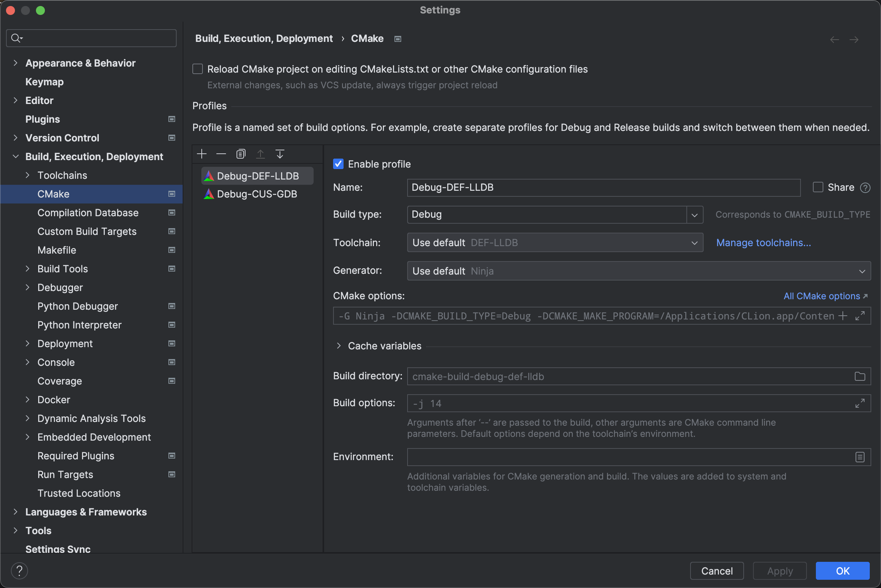Expand the Cache variables section

click(x=338, y=346)
